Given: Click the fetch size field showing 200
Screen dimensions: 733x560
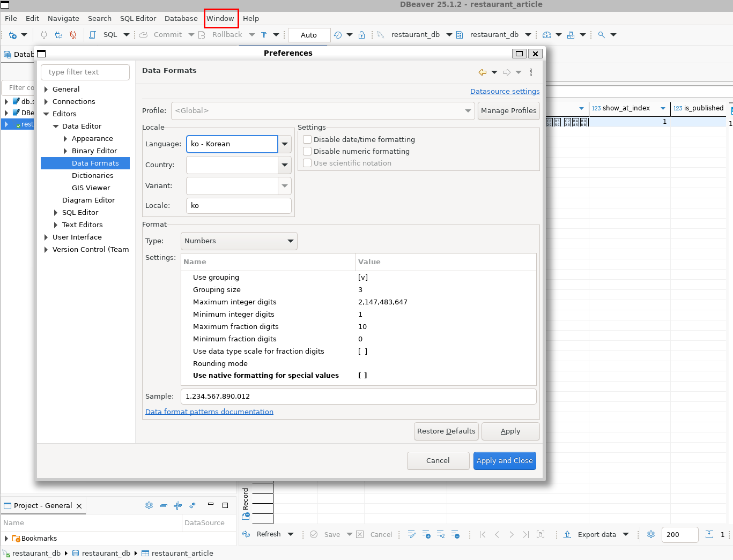Looking at the screenshot, I should tap(679, 535).
